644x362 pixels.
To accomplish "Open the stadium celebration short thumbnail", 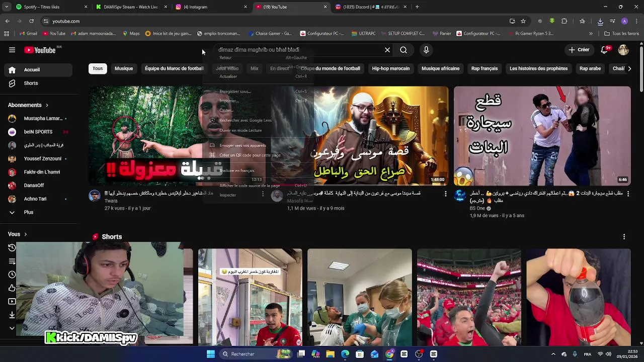I will pos(469,297).
